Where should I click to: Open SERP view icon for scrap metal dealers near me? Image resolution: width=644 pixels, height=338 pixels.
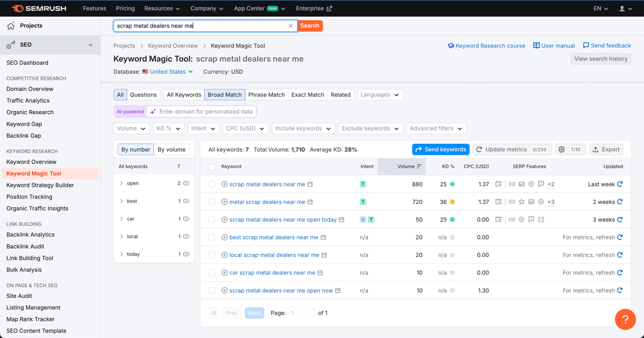click(x=498, y=184)
